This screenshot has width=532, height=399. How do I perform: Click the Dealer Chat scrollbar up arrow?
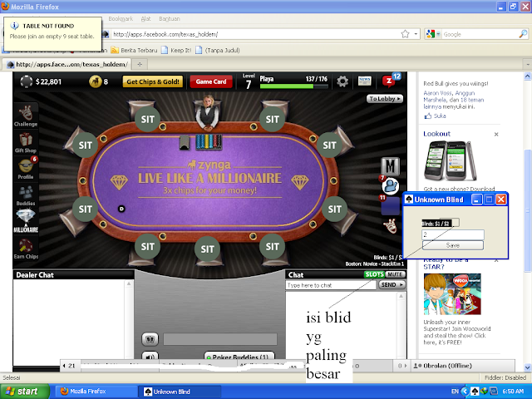pyautogui.click(x=129, y=283)
